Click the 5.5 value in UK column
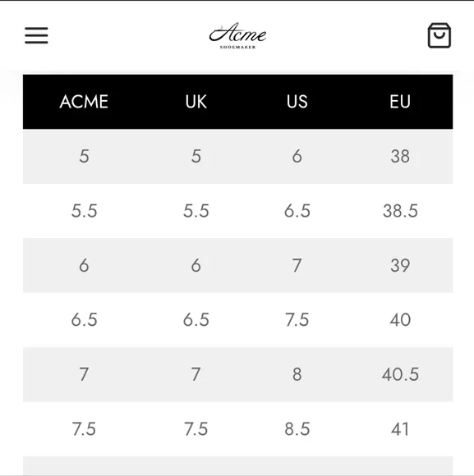The width and height of the screenshot is (474, 476). click(196, 211)
